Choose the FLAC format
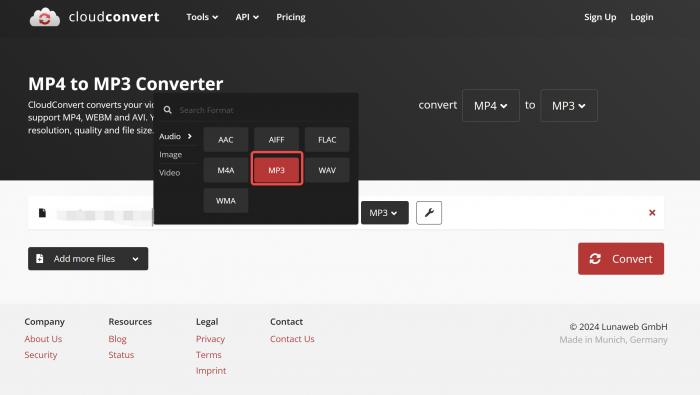This screenshot has width=700, height=395. pos(327,140)
